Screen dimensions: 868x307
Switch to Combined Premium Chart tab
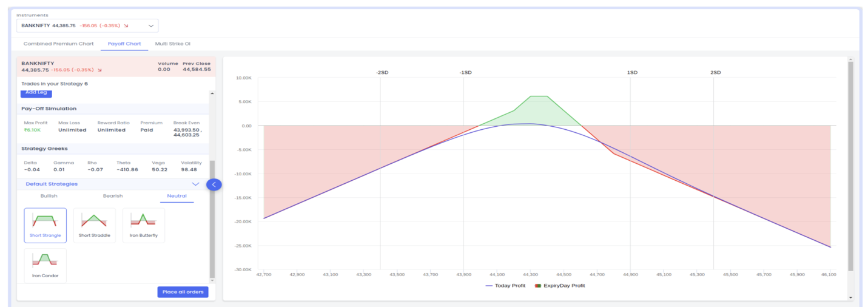[58, 44]
